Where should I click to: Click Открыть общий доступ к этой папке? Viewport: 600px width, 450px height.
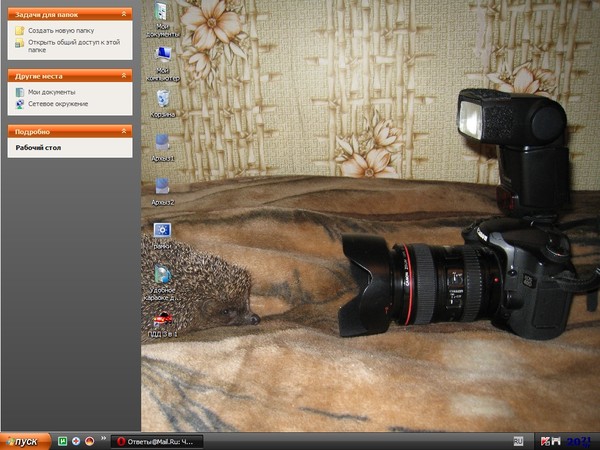click(74, 46)
